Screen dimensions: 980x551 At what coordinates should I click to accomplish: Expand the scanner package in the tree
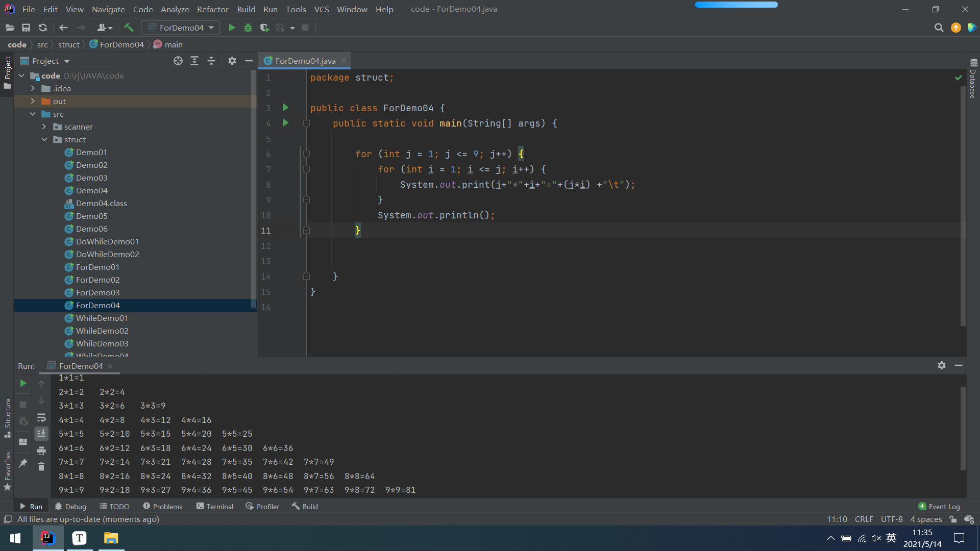[44, 127]
